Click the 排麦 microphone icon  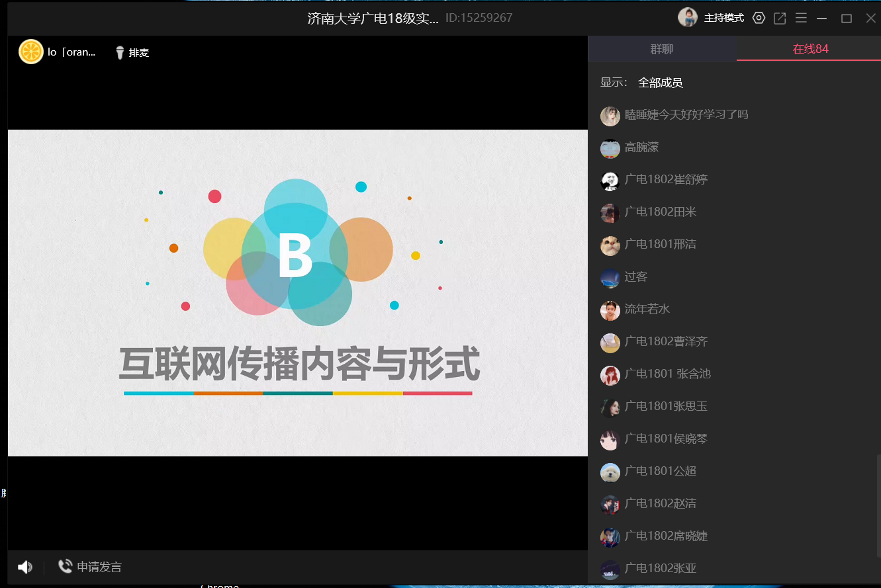(120, 53)
